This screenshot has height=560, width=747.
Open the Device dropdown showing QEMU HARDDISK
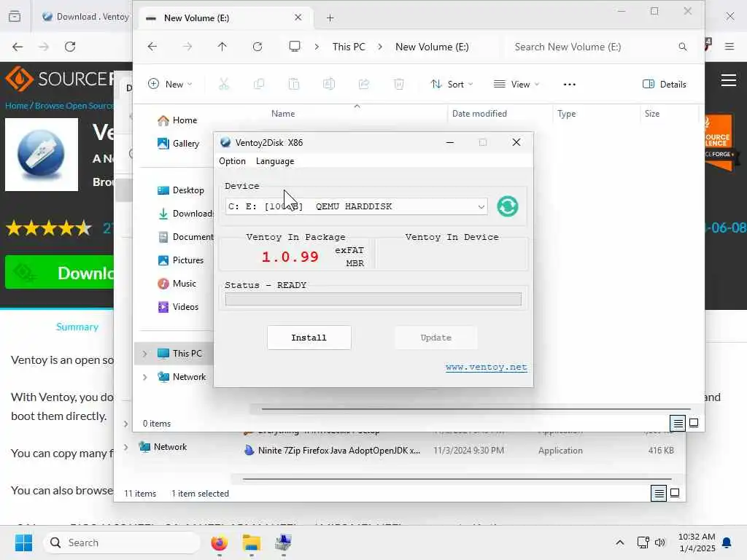[x=356, y=206]
